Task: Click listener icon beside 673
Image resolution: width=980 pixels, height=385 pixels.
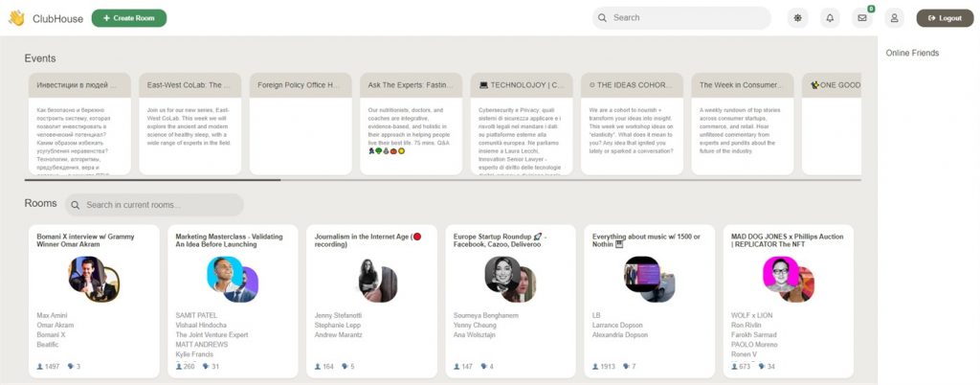Action: point(735,366)
